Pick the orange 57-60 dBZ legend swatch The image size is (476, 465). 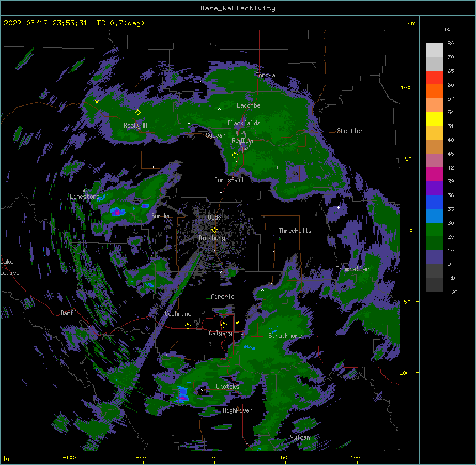click(434, 91)
